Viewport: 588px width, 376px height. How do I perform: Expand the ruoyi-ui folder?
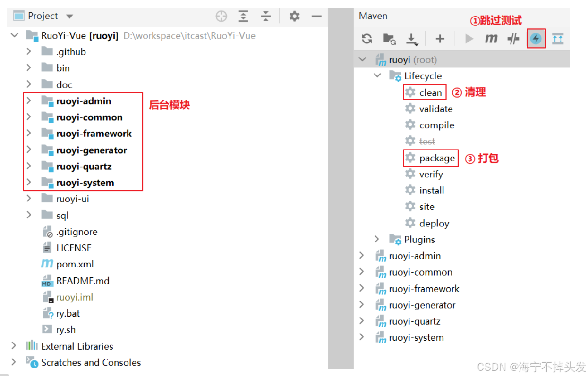(x=29, y=198)
